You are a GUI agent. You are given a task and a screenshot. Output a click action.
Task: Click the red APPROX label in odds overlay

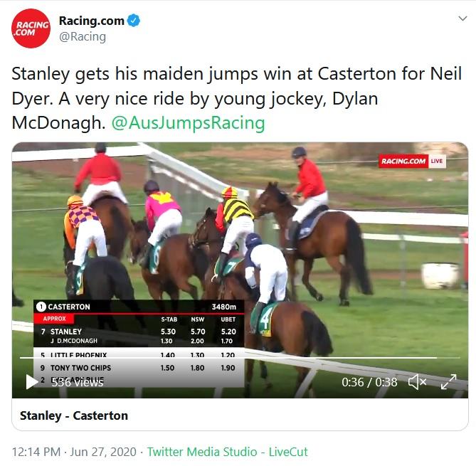(x=54, y=319)
